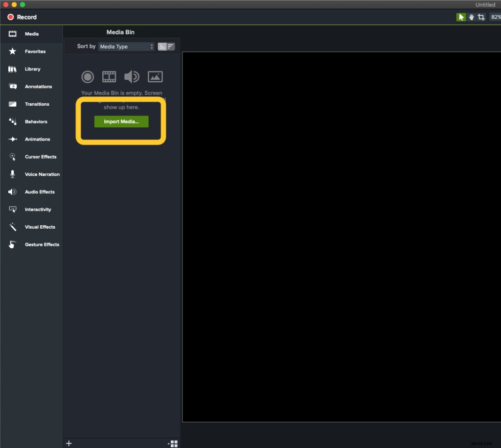The height and width of the screenshot is (448, 501).
Task: Select the Cursor Effects panel icon
Action: [x=12, y=157]
